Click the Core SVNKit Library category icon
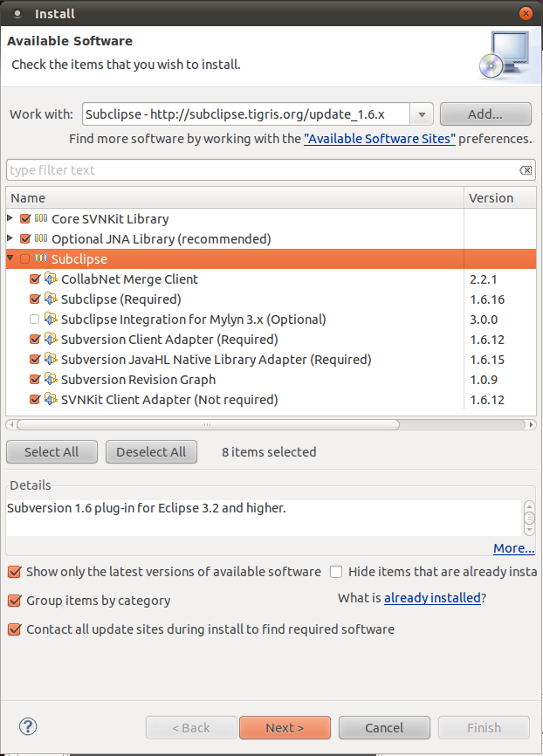Image resolution: width=543 pixels, height=756 pixels. click(41, 218)
